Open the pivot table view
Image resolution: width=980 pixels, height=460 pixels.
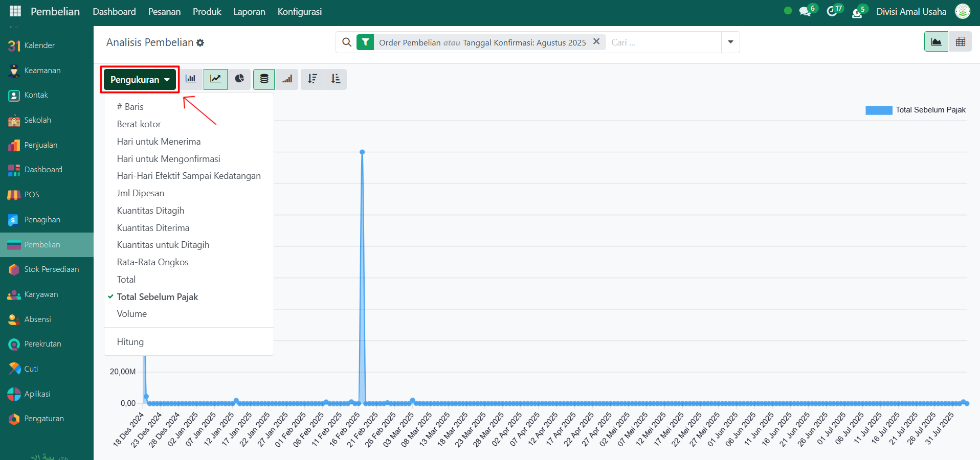pyautogui.click(x=960, y=42)
